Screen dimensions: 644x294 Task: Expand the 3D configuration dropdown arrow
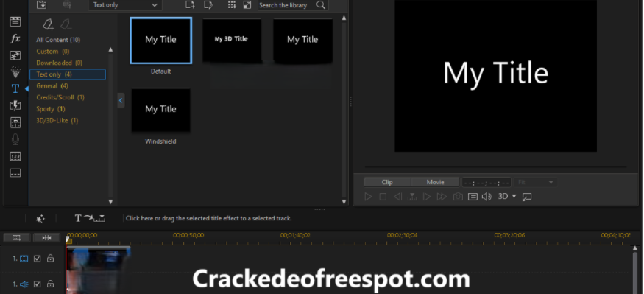[x=514, y=197]
